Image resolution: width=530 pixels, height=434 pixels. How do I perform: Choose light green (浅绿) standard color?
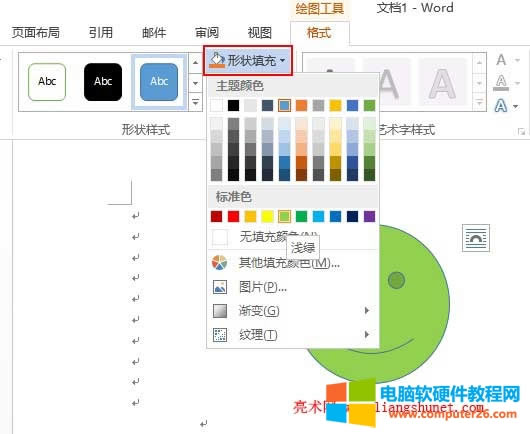pyautogui.click(x=284, y=216)
